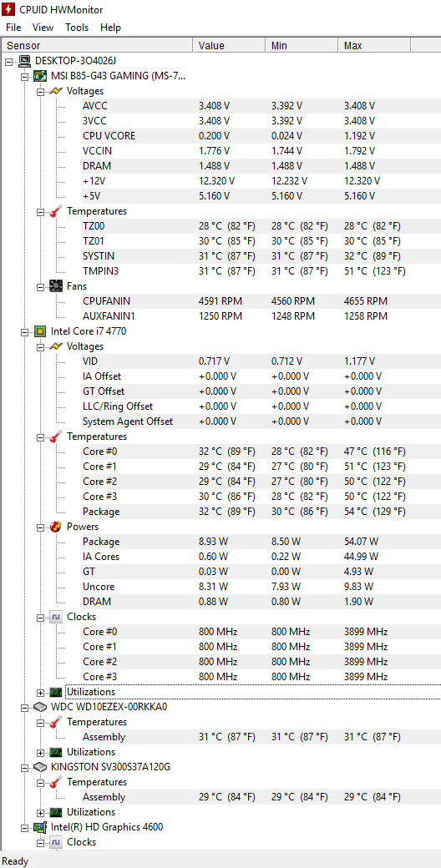Click the MSI B85-G43 motherboard icon
The height and width of the screenshot is (868, 441).
[x=40, y=76]
